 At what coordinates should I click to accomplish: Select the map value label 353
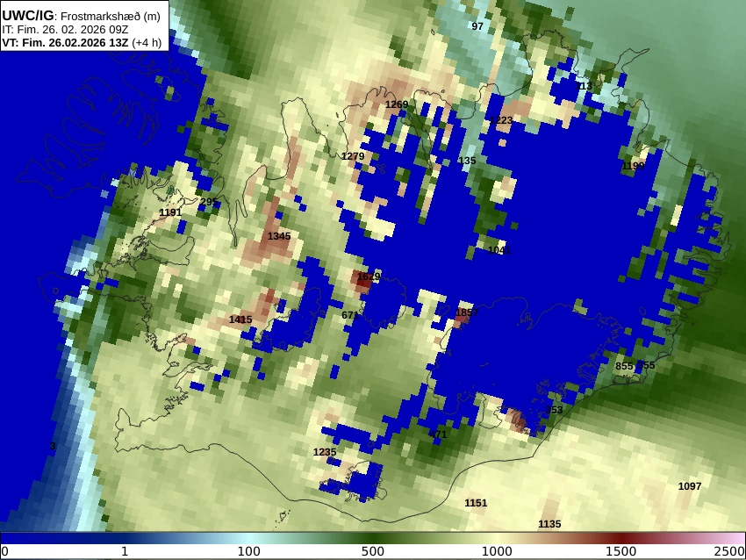coord(555,410)
